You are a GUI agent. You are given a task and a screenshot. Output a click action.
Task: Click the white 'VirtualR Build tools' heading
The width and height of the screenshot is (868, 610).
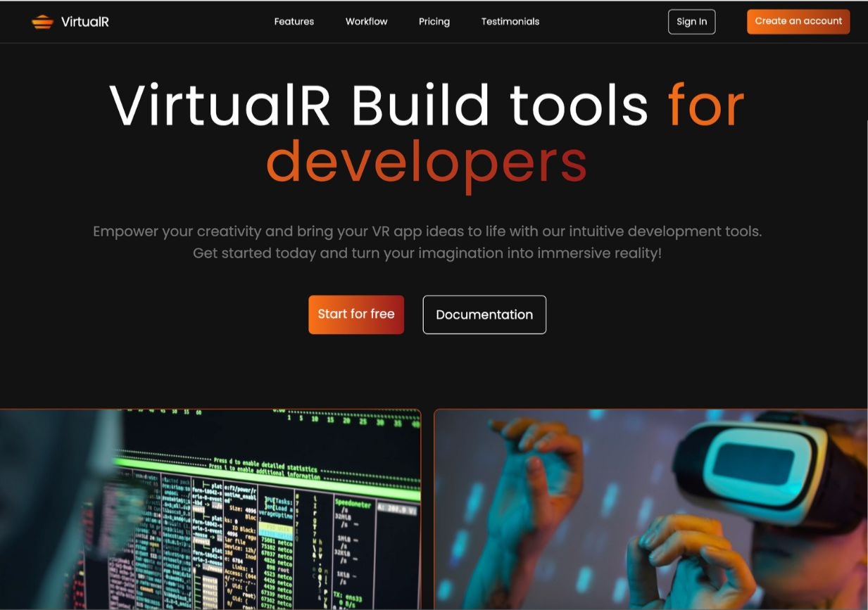click(x=378, y=106)
